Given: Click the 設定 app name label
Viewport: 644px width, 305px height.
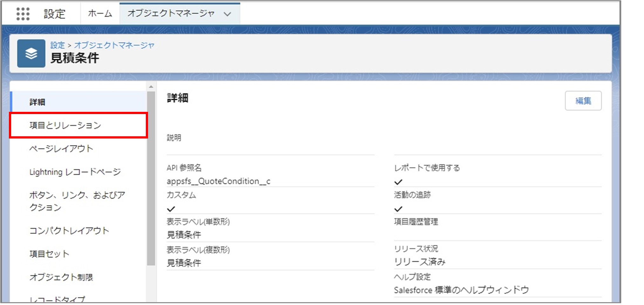Looking at the screenshot, I should [x=54, y=14].
